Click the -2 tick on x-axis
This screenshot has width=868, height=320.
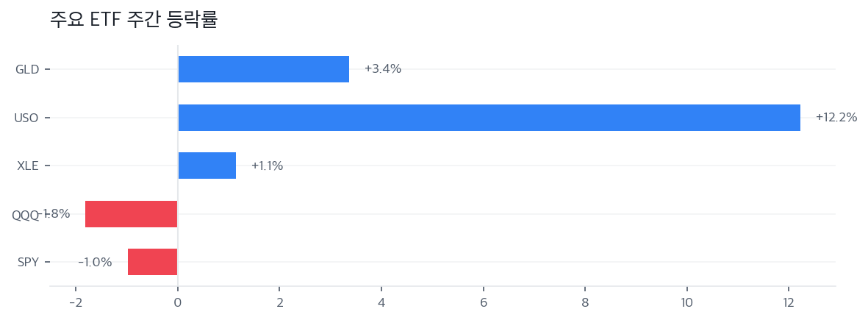[x=75, y=303]
